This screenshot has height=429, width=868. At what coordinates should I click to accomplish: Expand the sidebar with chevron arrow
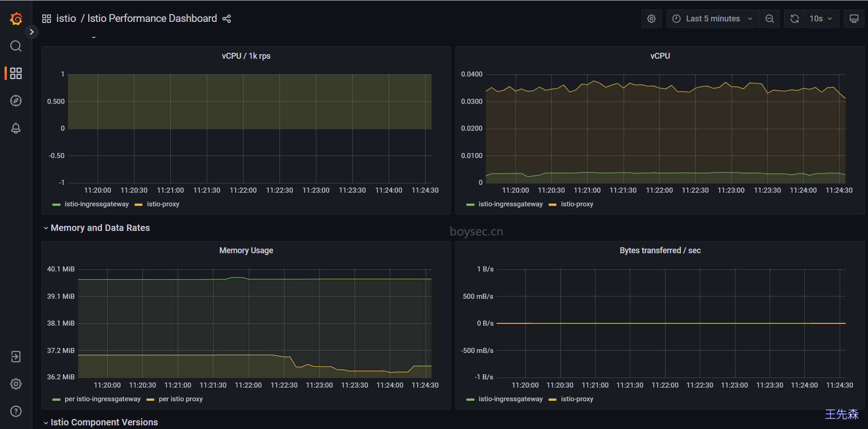tap(31, 32)
